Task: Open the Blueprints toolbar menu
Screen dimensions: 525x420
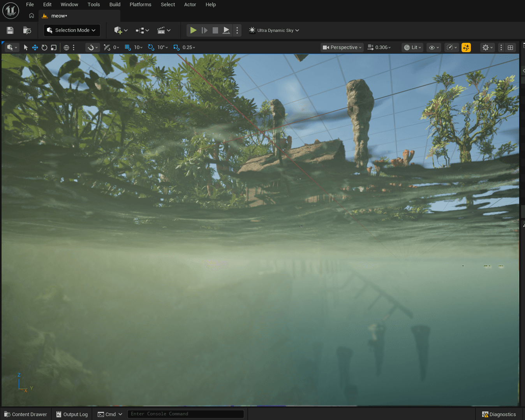Action: click(142, 30)
